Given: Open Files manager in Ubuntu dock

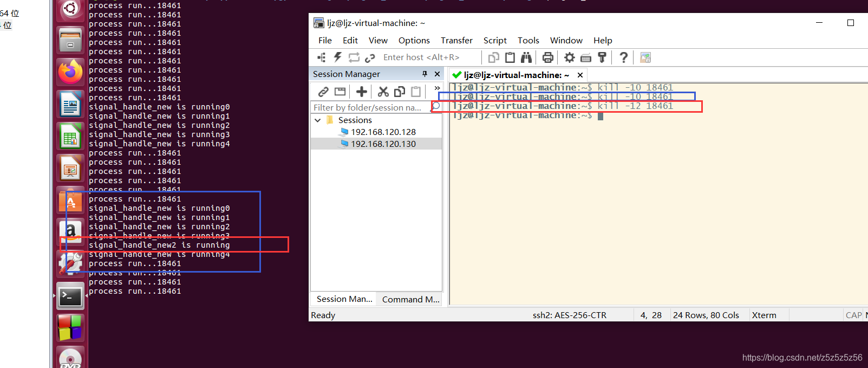Looking at the screenshot, I should (x=70, y=40).
